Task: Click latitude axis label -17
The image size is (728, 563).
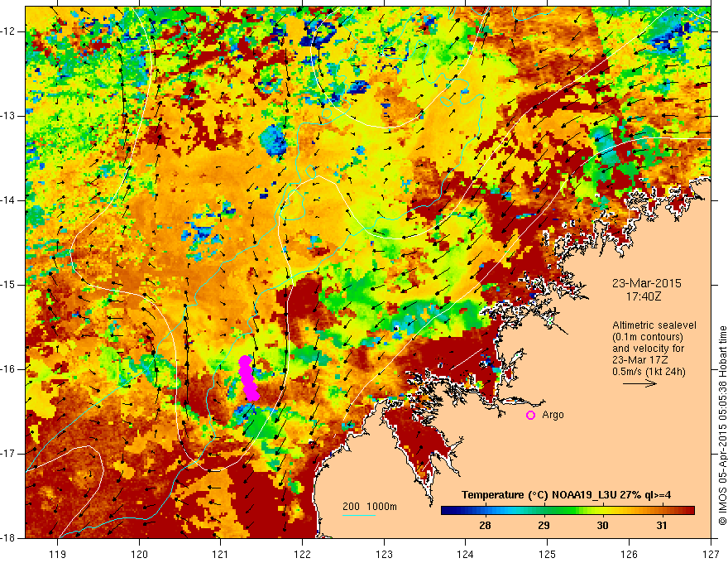Action: [x=8, y=454]
